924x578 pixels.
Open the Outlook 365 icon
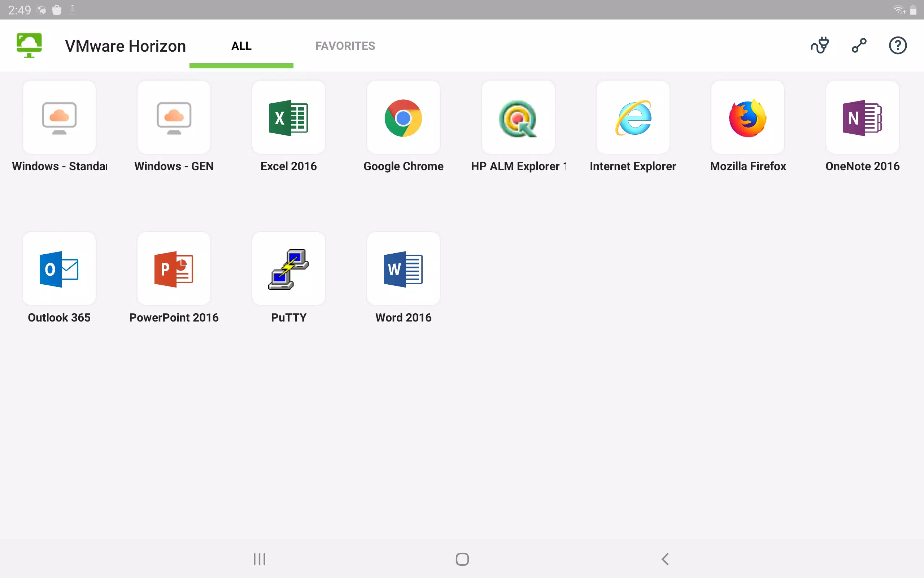pyautogui.click(x=59, y=269)
